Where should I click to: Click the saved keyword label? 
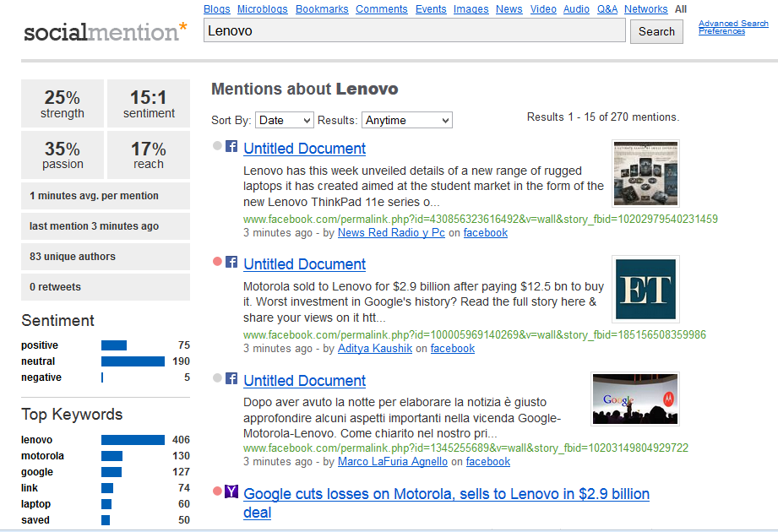pyautogui.click(x=35, y=519)
